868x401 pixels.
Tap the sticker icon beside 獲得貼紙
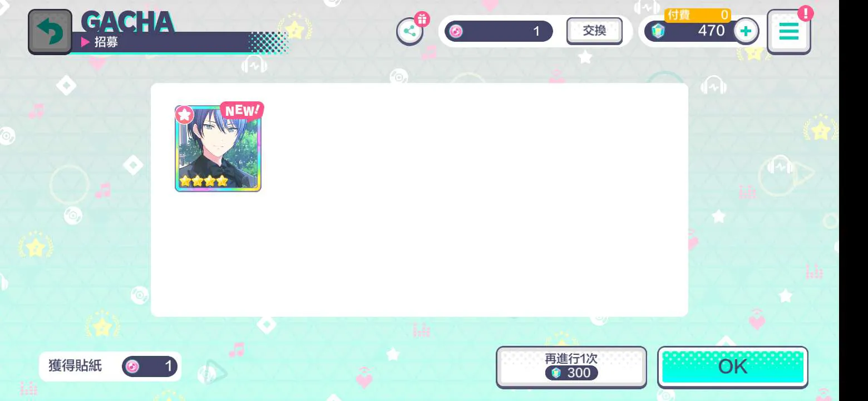[132, 366]
